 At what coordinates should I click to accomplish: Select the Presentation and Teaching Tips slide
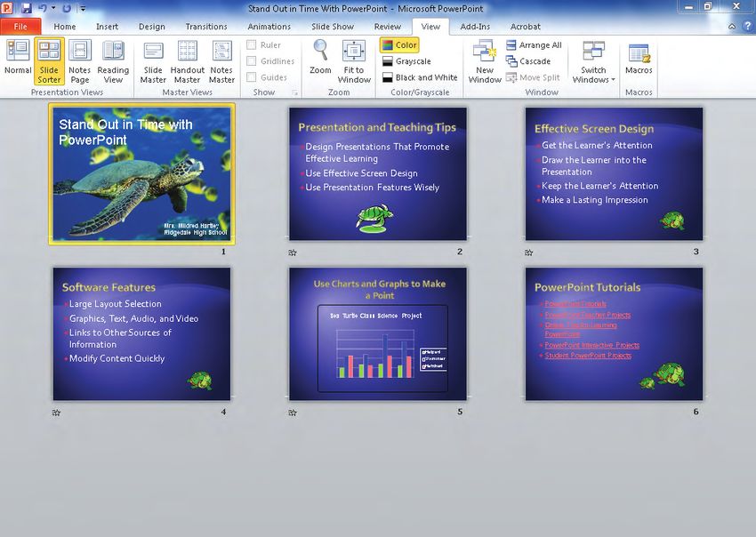[378, 173]
